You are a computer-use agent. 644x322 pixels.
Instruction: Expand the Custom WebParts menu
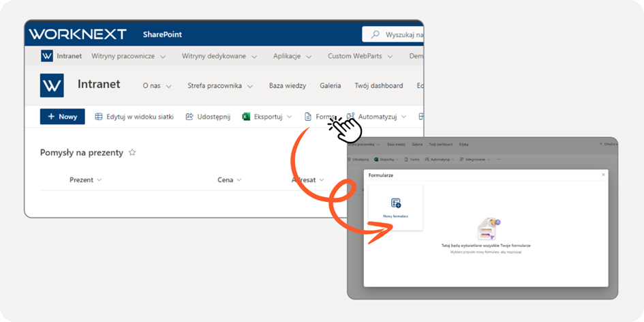click(x=390, y=57)
